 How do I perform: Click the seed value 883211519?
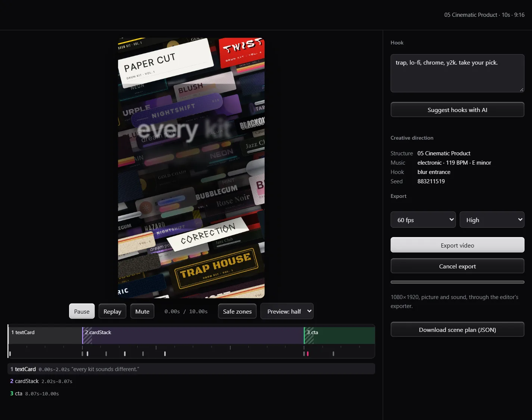(x=431, y=181)
